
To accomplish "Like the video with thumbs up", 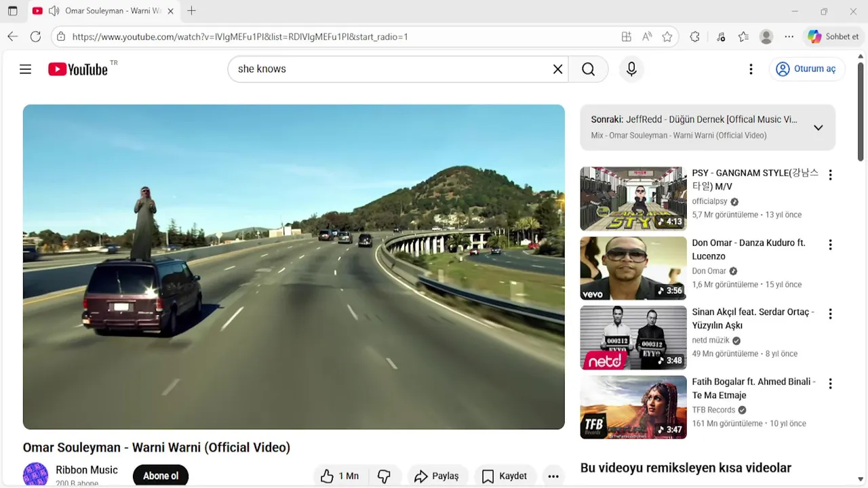I will point(339,476).
